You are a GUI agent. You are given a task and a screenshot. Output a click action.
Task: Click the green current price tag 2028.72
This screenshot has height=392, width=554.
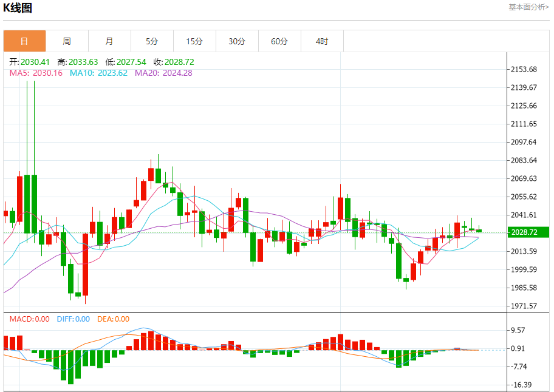528,232
